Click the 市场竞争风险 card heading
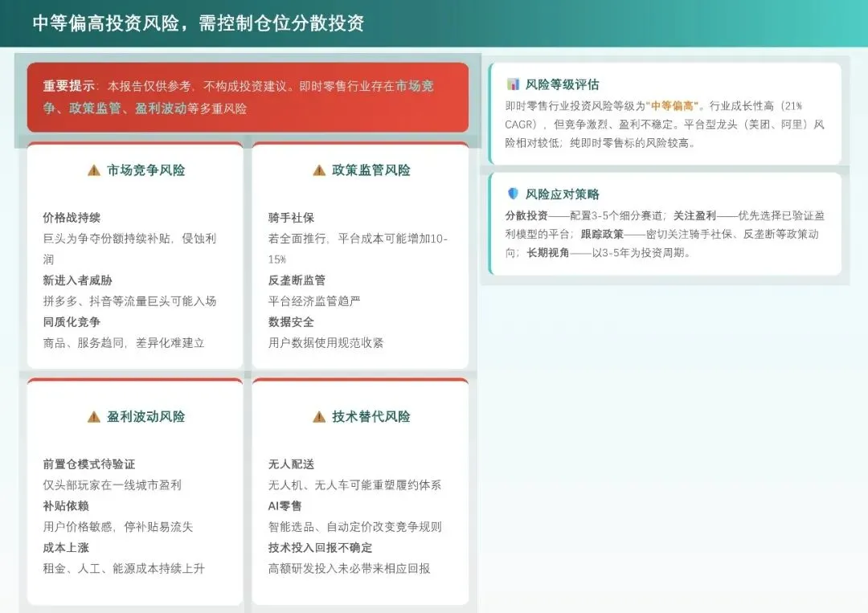 [x=146, y=170]
